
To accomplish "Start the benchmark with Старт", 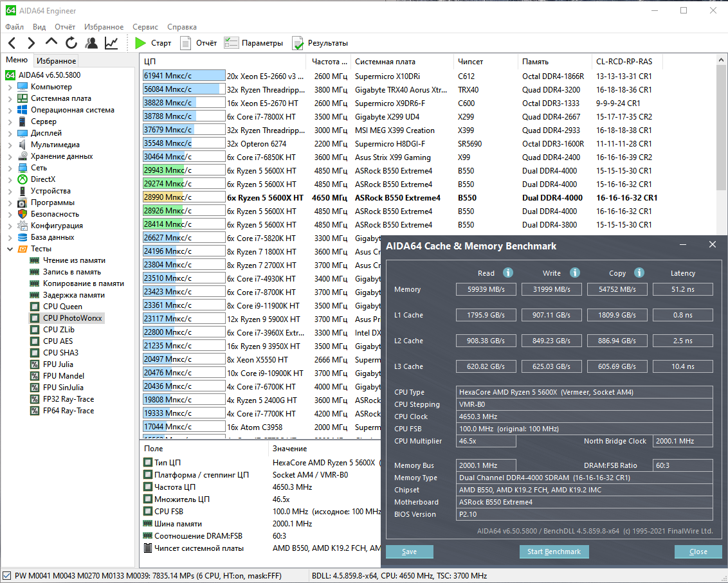I will [153, 43].
